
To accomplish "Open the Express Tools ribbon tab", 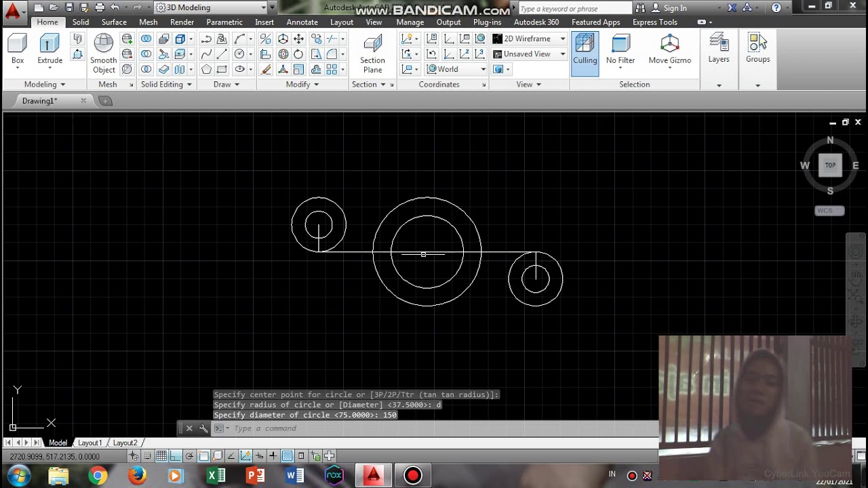I will 655,22.
